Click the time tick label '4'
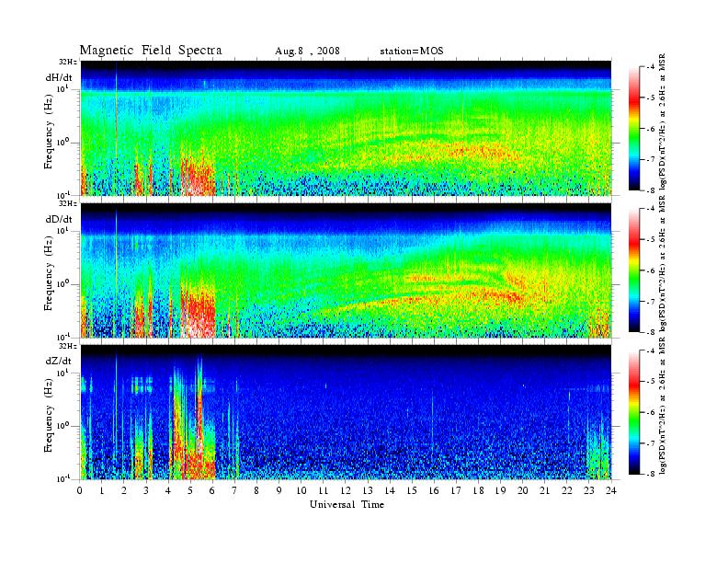This screenshot has width=728, height=563. point(168,490)
